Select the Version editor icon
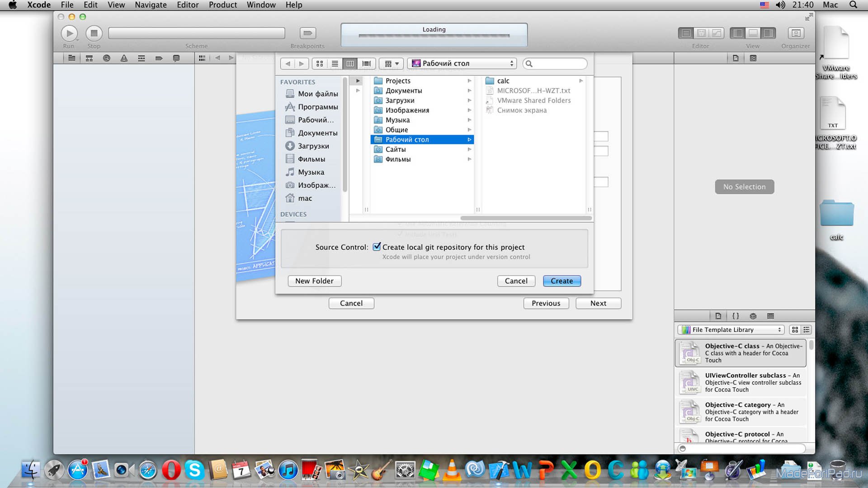 pyautogui.click(x=717, y=33)
